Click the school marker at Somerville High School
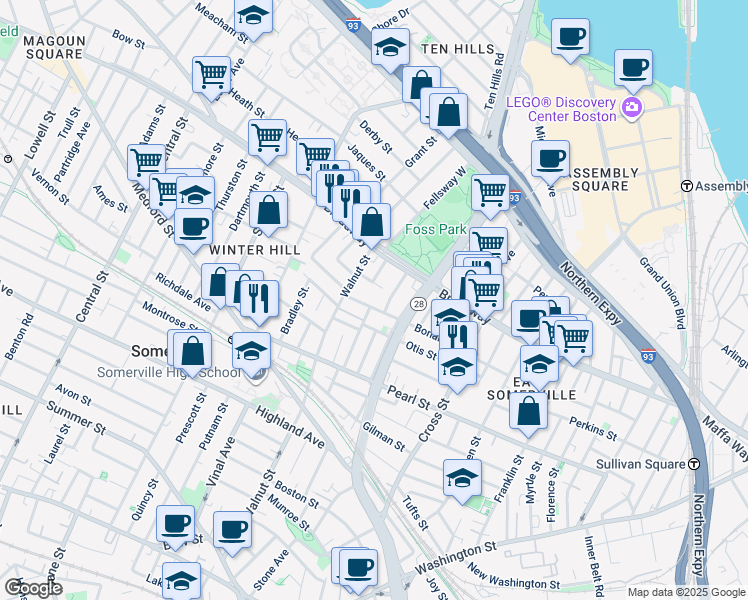Image resolution: width=748 pixels, height=600 pixels. [x=251, y=352]
